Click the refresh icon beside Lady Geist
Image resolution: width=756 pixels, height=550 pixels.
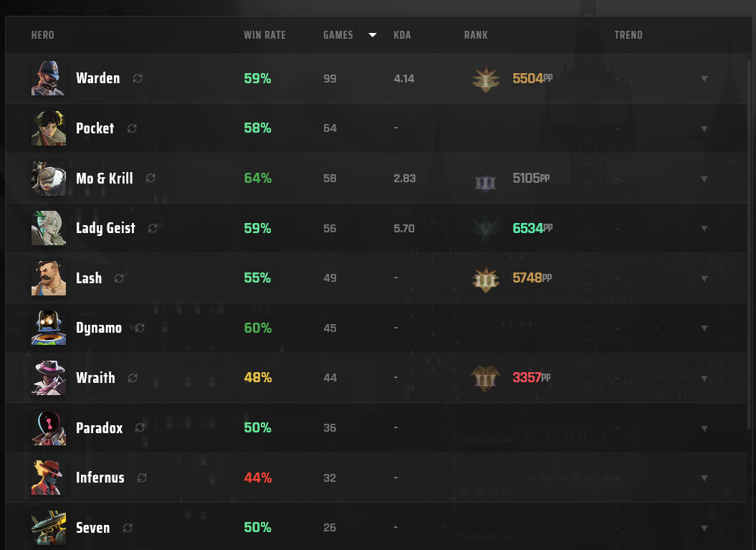click(x=153, y=228)
